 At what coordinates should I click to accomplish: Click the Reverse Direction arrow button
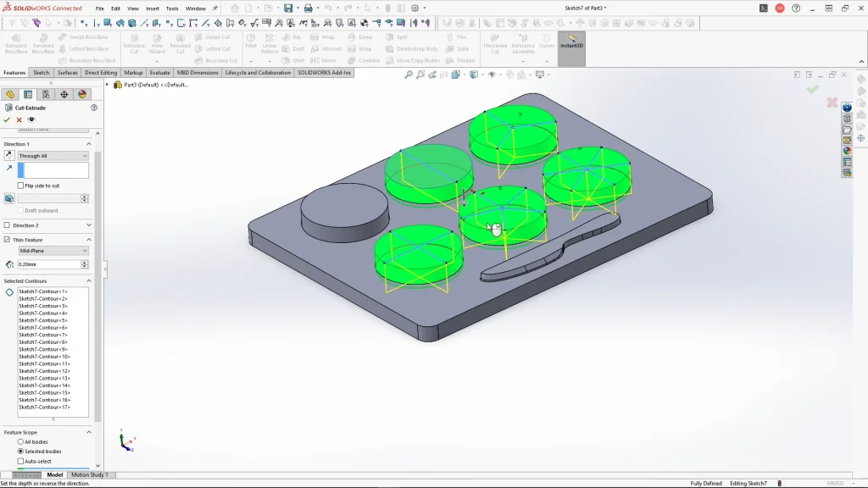tap(9, 156)
